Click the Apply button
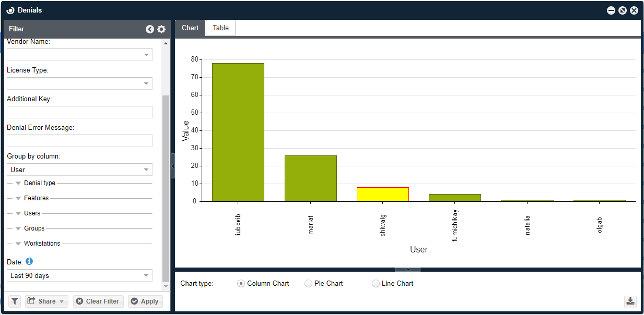This screenshot has width=644, height=315. pos(145,301)
